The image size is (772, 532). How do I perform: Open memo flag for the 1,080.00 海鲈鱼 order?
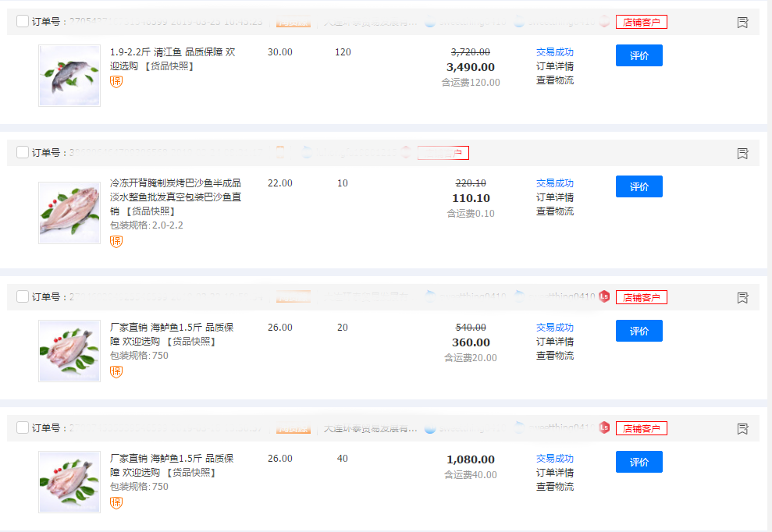click(742, 428)
